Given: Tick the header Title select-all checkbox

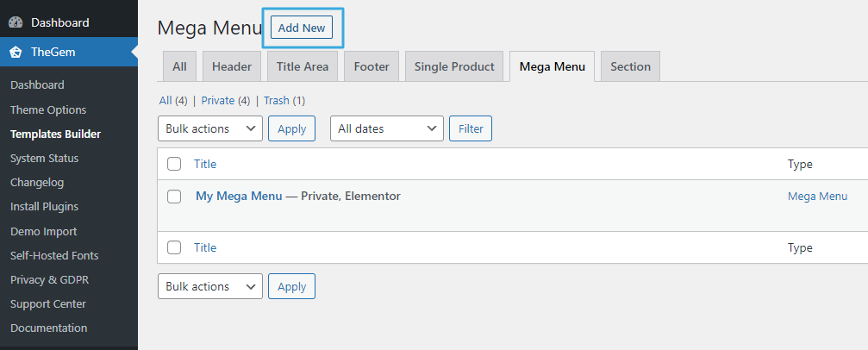Looking at the screenshot, I should [x=174, y=164].
